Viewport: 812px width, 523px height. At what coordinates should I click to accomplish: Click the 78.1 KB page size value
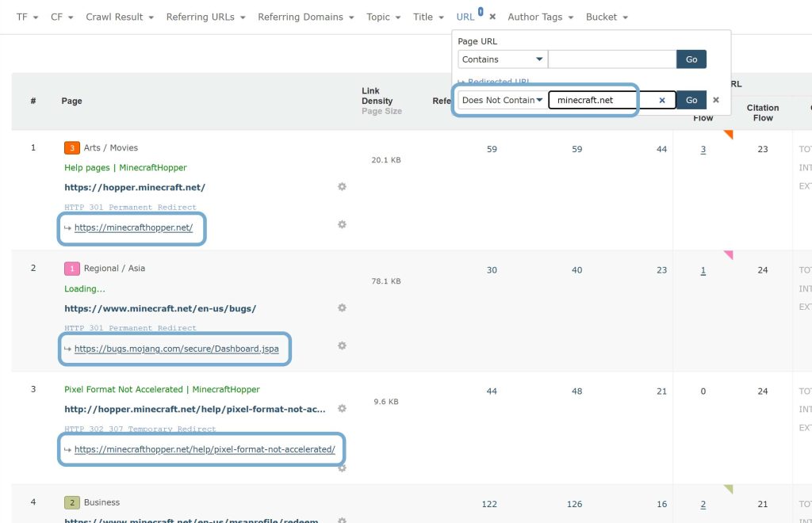pos(386,281)
